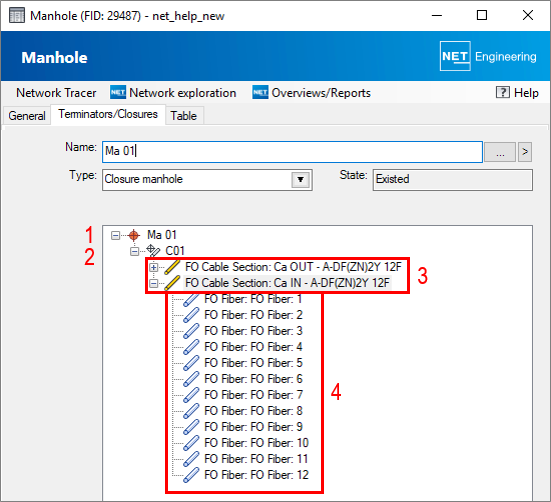Click the Ca OUT cable section icon

[x=172, y=267]
